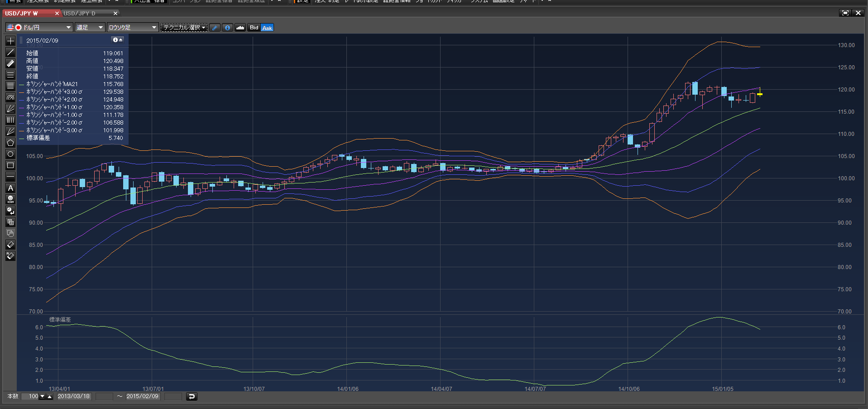Select the trend line drawing tool
Image resolution: width=868 pixels, height=409 pixels.
[x=10, y=52]
